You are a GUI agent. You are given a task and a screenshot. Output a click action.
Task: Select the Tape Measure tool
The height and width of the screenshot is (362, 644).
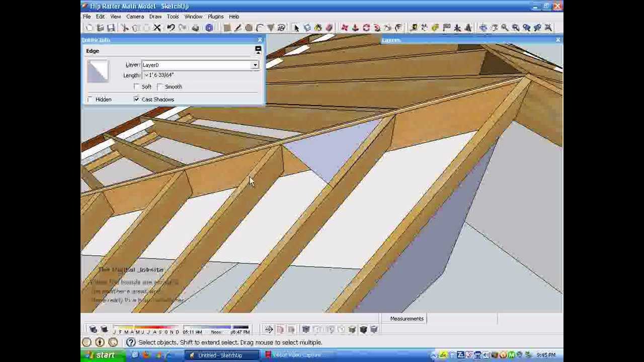pos(414,28)
